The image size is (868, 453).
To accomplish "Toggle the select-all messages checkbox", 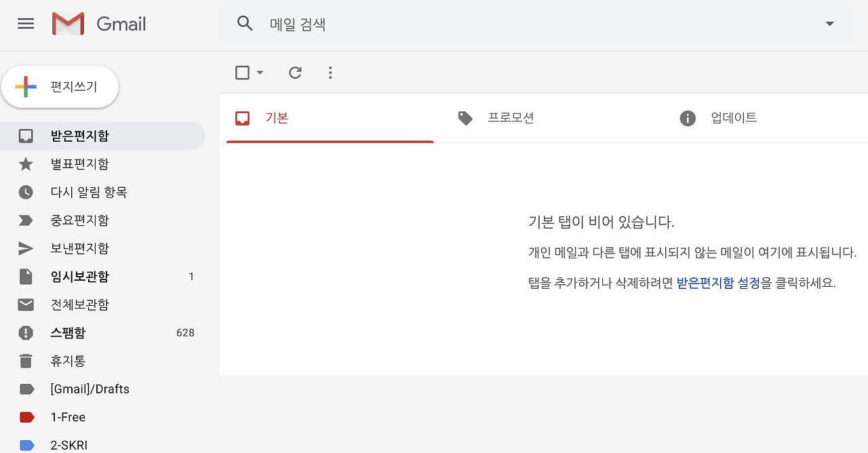I will pos(241,72).
